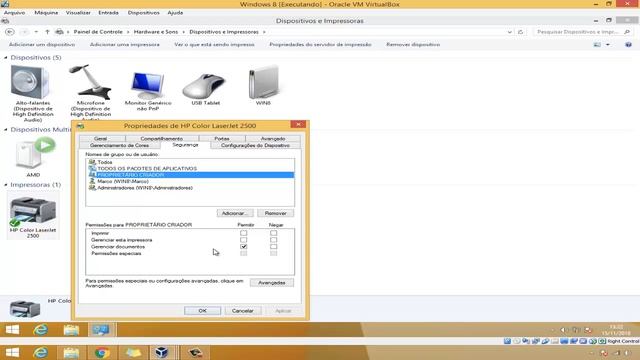Screen dimensions: 640x360
Task: Click the refresh icon beside the address bar
Action: click(520, 32)
